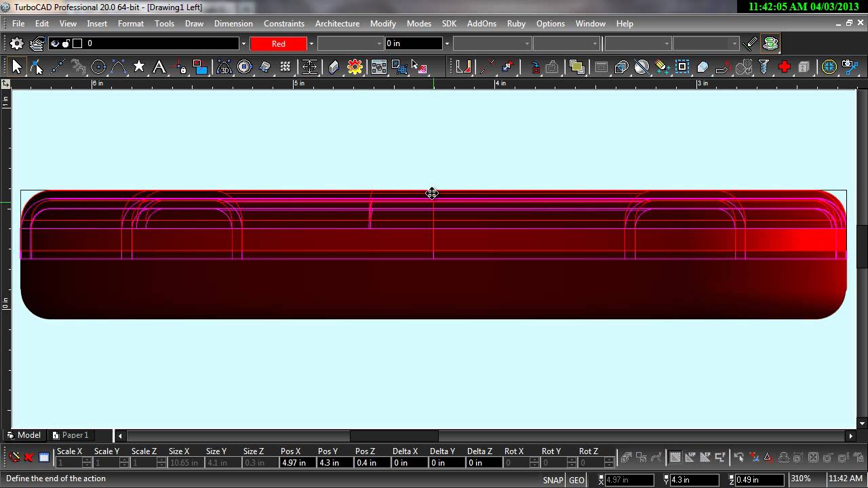
Task: Open the Ruby menu
Action: click(516, 23)
